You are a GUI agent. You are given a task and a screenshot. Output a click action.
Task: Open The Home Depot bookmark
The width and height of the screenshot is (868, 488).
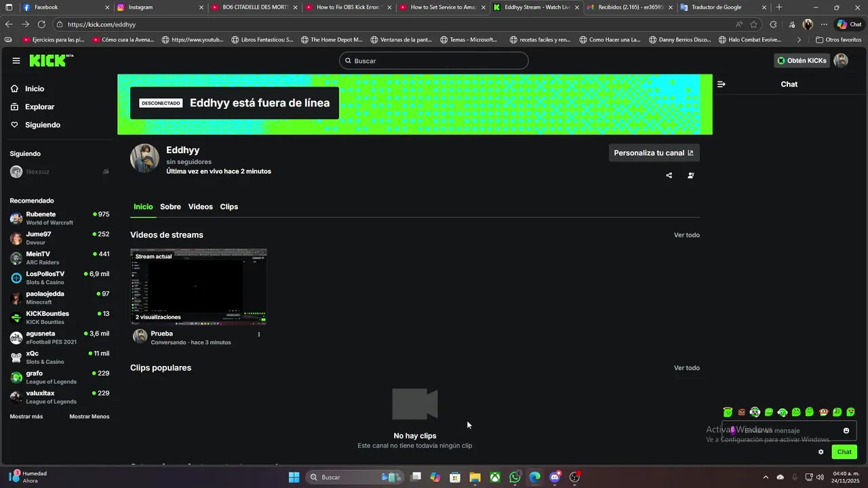(x=332, y=39)
